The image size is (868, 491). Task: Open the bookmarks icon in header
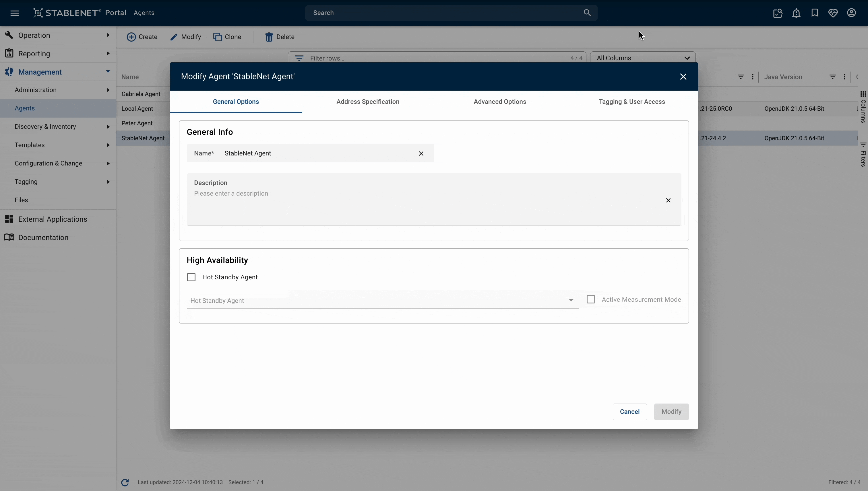(815, 13)
